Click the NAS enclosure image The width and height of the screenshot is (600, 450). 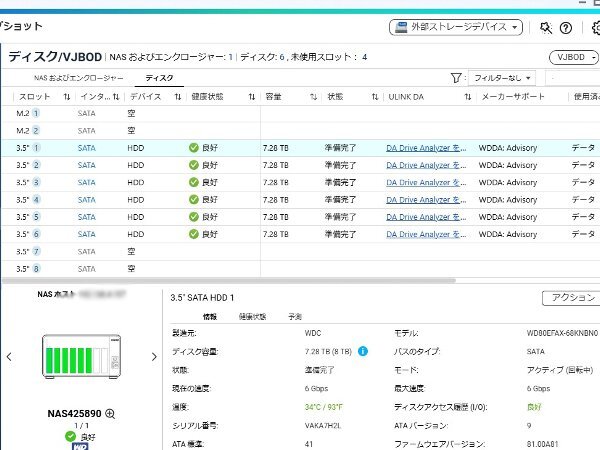coord(82,357)
